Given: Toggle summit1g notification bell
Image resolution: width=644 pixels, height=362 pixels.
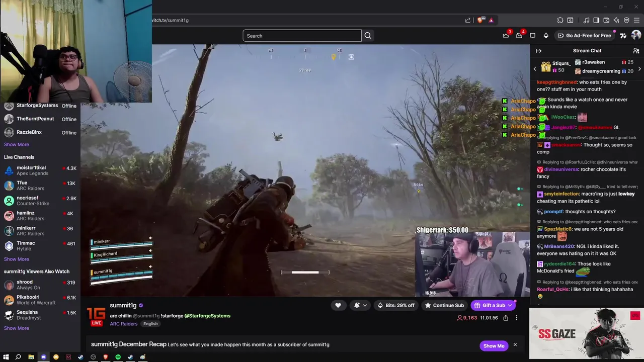Looking at the screenshot, I should click(x=357, y=305).
